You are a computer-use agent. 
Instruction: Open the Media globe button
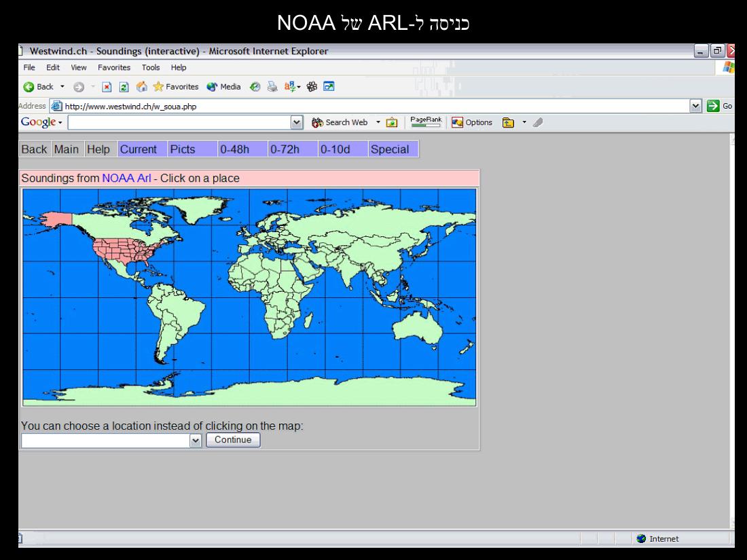coord(223,87)
